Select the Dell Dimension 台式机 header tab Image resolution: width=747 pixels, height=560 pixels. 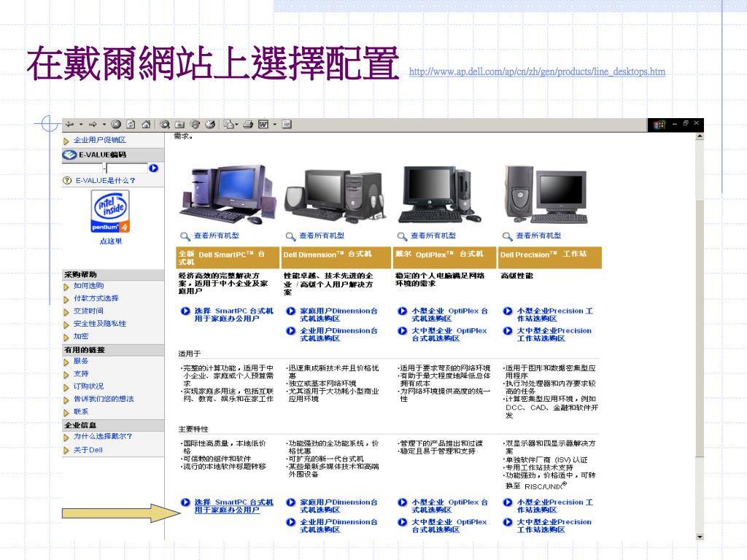tap(336, 257)
